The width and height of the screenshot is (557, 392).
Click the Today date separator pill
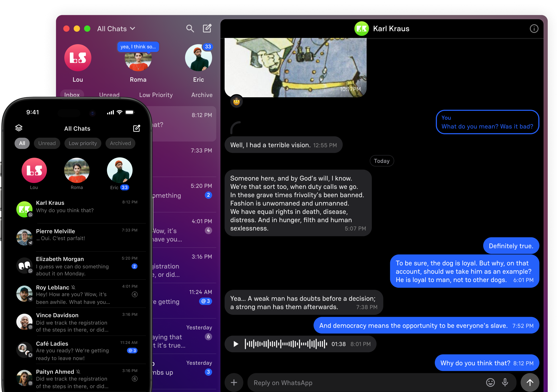[382, 161]
